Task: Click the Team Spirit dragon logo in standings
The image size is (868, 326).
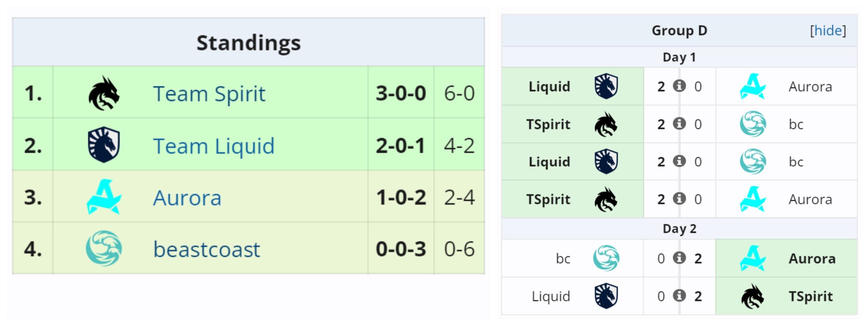Action: pos(104,93)
